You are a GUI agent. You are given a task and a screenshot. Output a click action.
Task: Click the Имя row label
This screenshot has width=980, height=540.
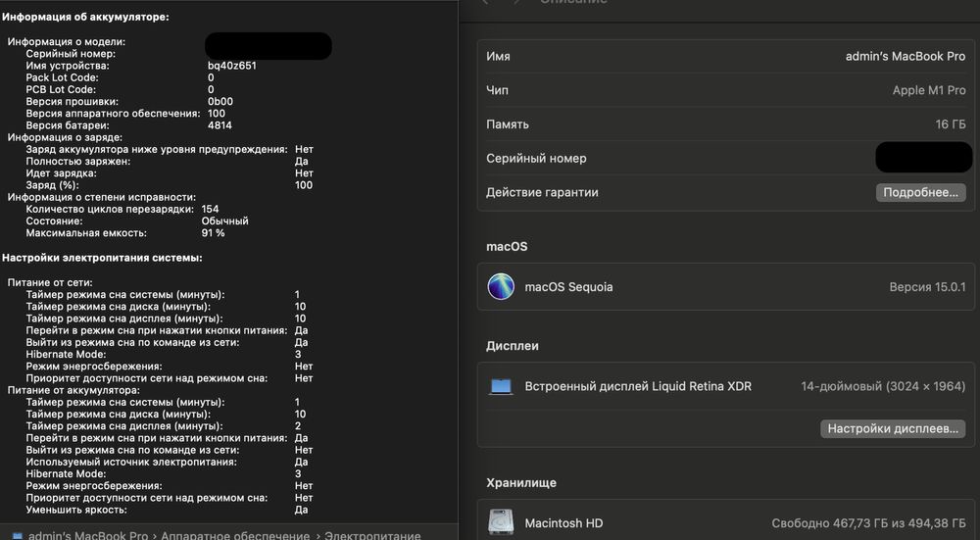point(498,56)
